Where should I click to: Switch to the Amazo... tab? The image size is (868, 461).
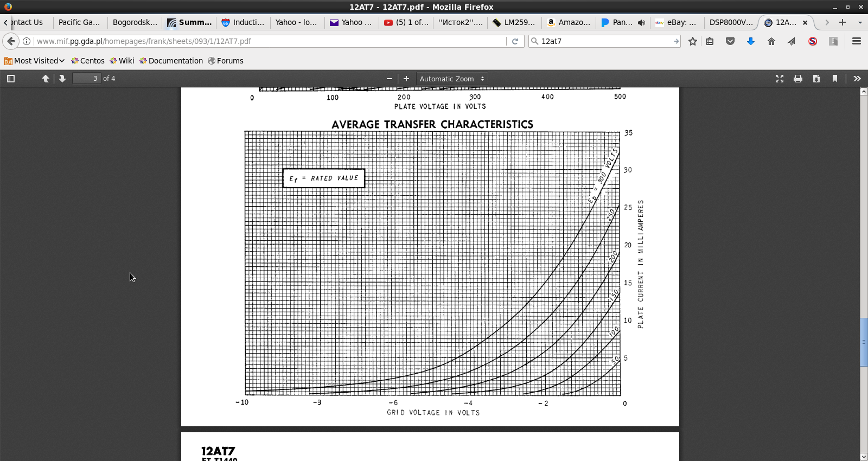pos(569,22)
